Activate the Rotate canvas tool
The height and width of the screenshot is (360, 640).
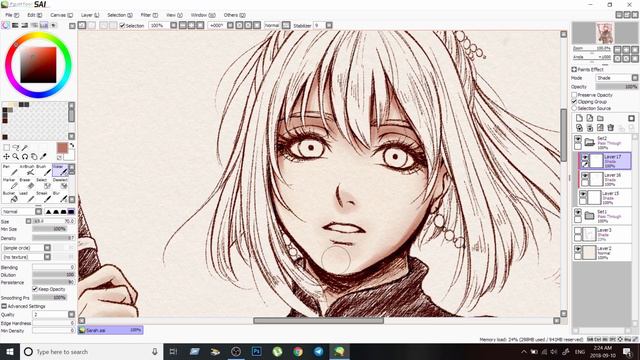tap(25, 156)
